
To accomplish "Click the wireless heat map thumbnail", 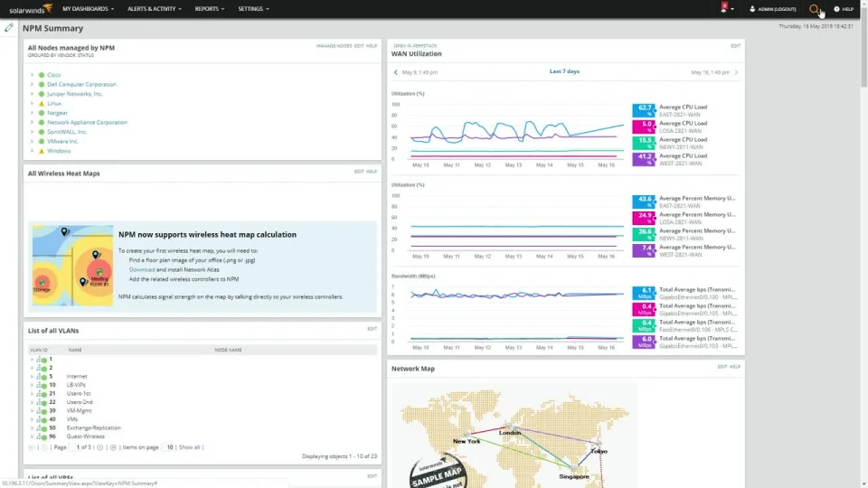I will 72,266.
